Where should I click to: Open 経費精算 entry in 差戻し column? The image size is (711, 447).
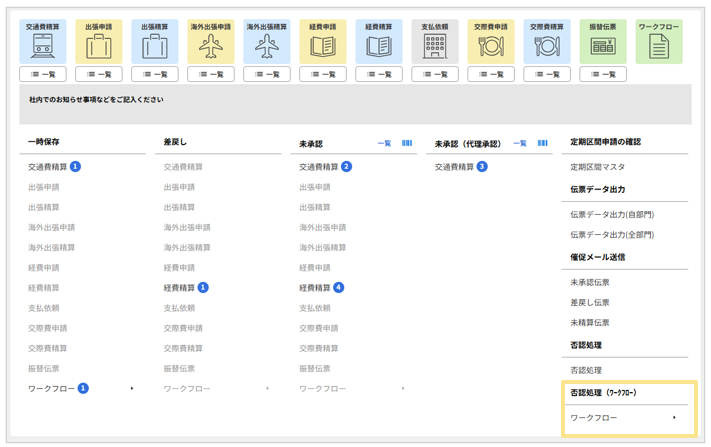pyautogui.click(x=181, y=288)
